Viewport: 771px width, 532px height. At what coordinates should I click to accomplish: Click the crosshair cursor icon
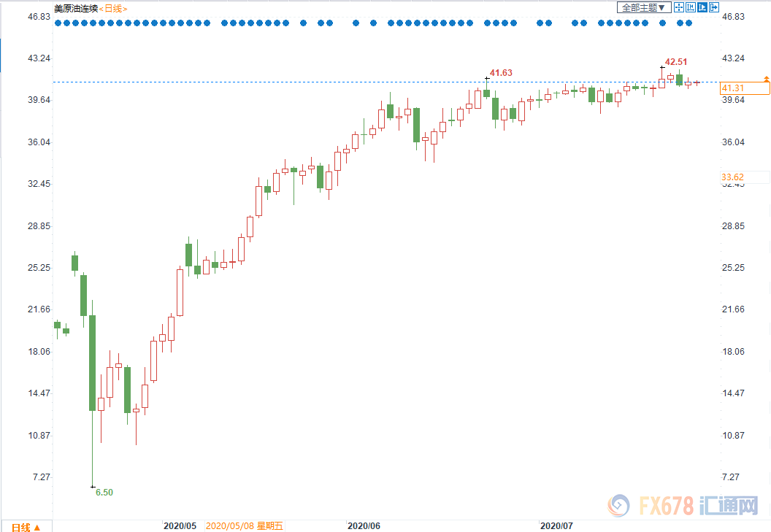pos(679,7)
